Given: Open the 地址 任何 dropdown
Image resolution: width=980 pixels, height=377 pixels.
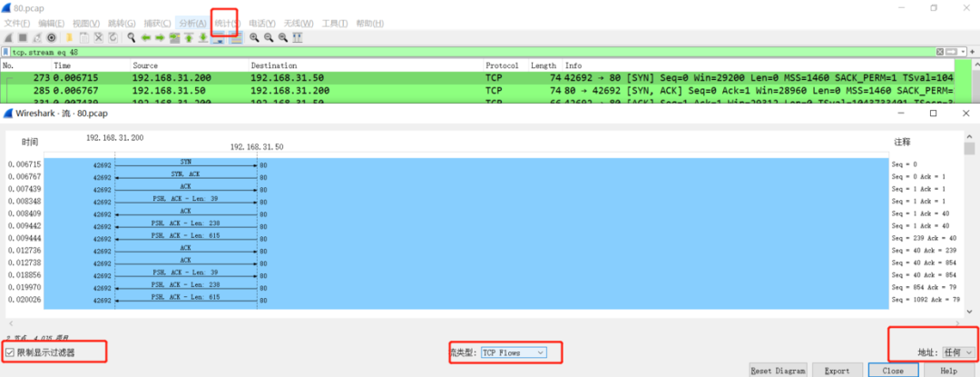Looking at the screenshot, I should pyautogui.click(x=959, y=353).
